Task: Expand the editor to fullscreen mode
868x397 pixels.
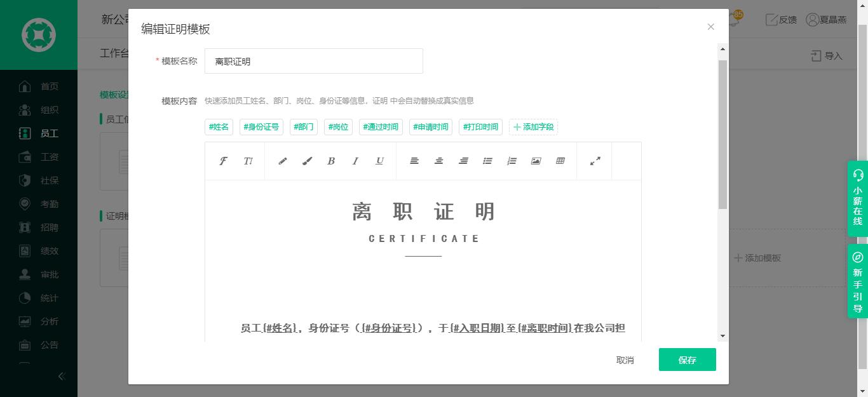Action: (x=595, y=161)
